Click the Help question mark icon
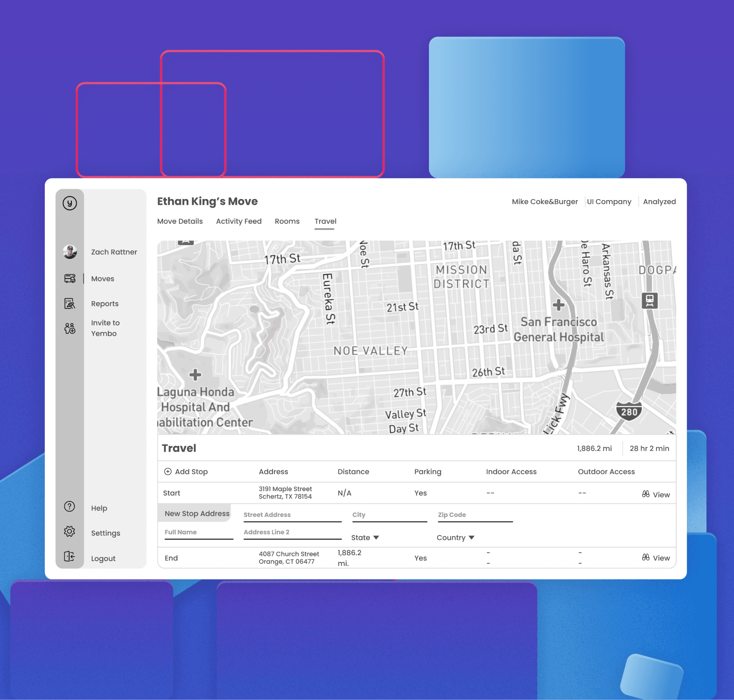The height and width of the screenshot is (700, 734). click(70, 507)
